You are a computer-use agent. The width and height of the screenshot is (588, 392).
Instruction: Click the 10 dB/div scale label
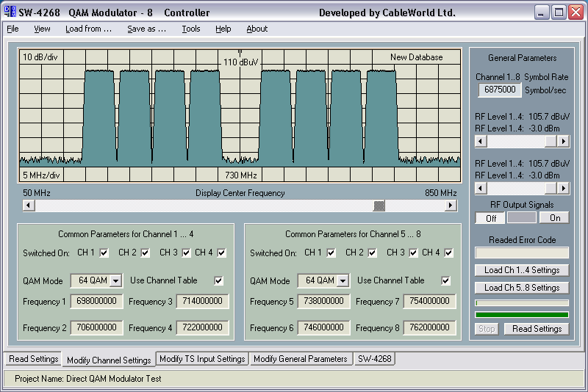(40, 57)
